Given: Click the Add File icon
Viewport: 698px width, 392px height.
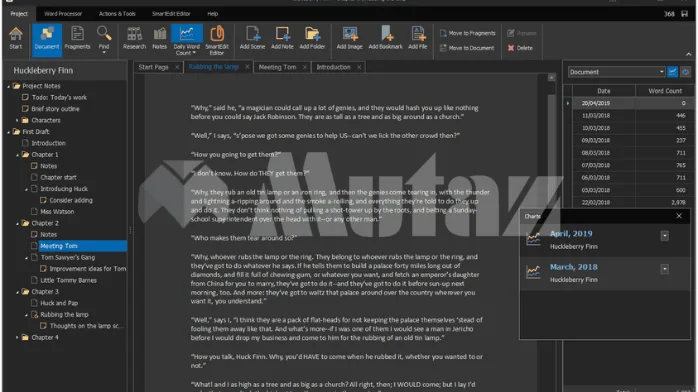Looking at the screenshot, I should (x=418, y=38).
